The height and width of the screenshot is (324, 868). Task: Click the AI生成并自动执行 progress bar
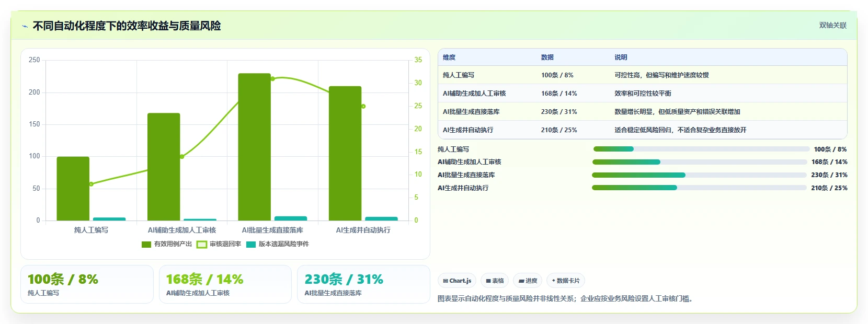pyautogui.click(x=699, y=188)
